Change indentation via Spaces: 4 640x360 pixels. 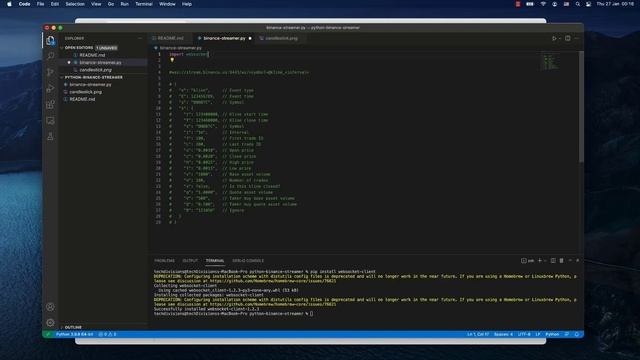tap(503, 334)
